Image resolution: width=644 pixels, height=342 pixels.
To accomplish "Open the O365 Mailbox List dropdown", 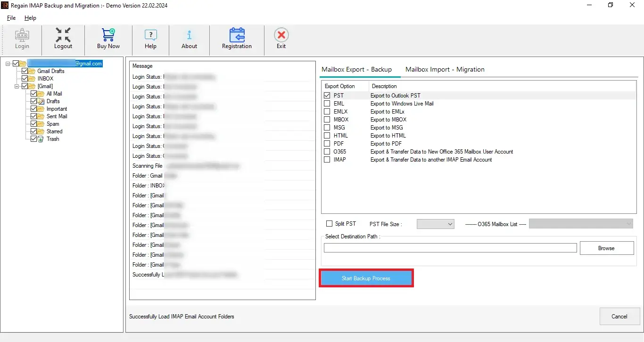I will (581, 224).
